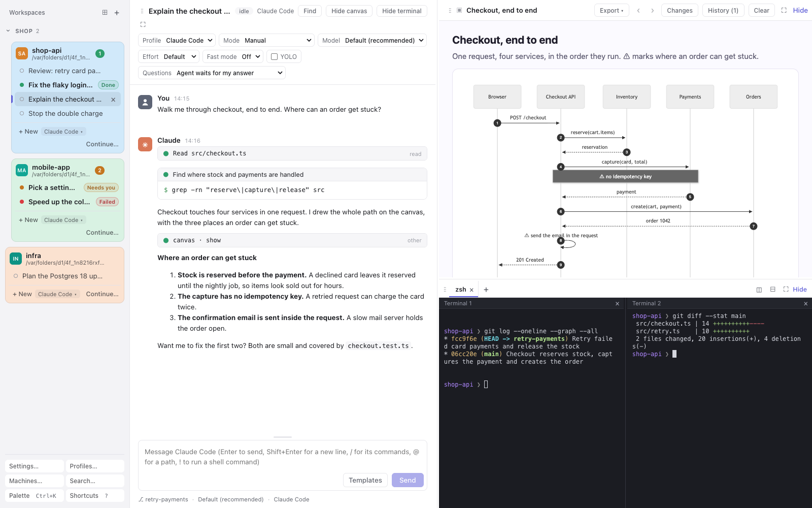Open 'Stop the double charge' session

pos(65,113)
